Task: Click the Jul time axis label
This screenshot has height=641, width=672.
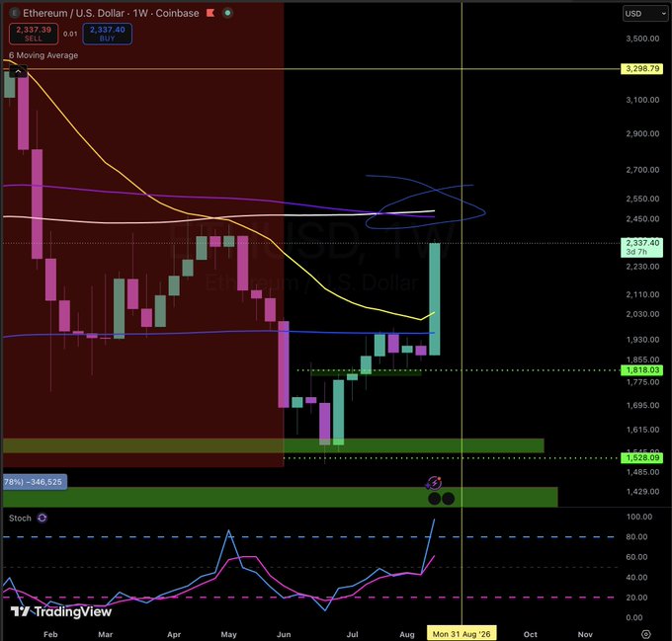Action: (352, 634)
